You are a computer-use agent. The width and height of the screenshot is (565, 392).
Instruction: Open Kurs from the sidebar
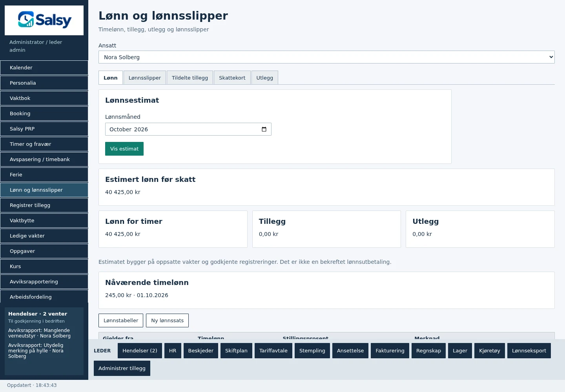44,267
